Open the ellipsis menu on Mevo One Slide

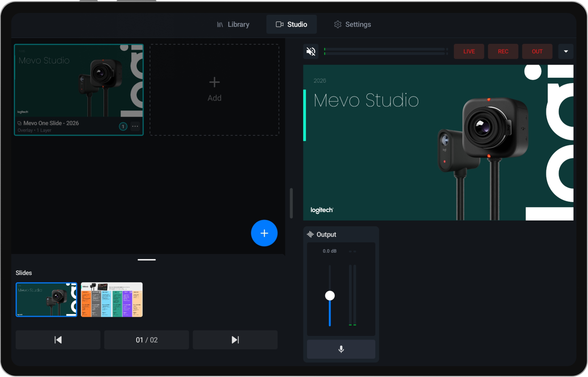click(135, 126)
